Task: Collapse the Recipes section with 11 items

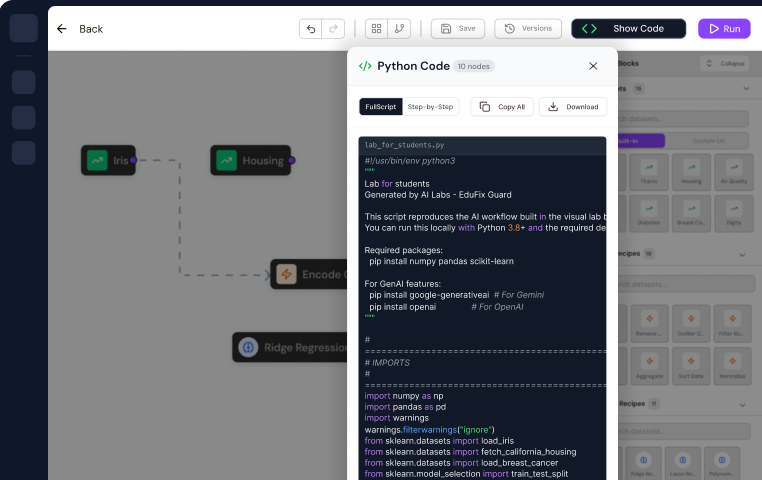Action: click(x=742, y=405)
